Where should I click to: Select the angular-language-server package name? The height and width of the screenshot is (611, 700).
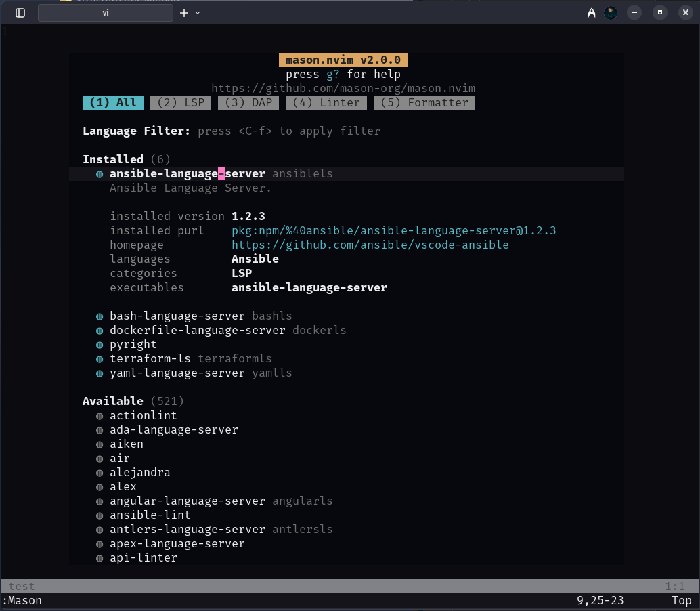click(x=188, y=501)
